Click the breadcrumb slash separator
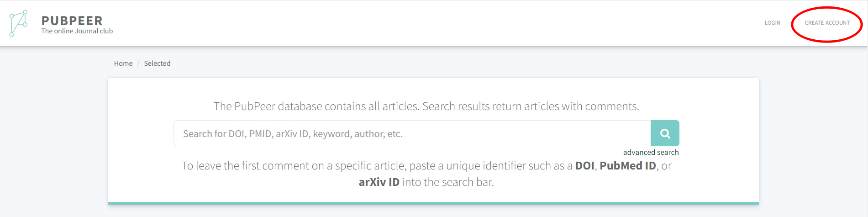Screen dimensions: 868x217 point(138,64)
